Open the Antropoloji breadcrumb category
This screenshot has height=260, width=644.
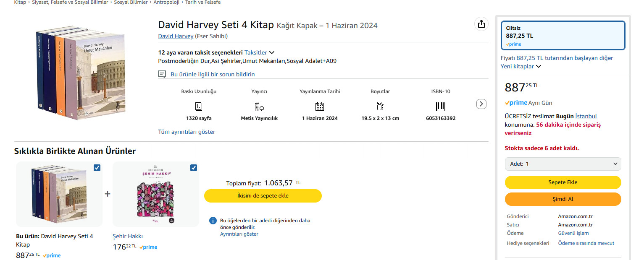(166, 3)
